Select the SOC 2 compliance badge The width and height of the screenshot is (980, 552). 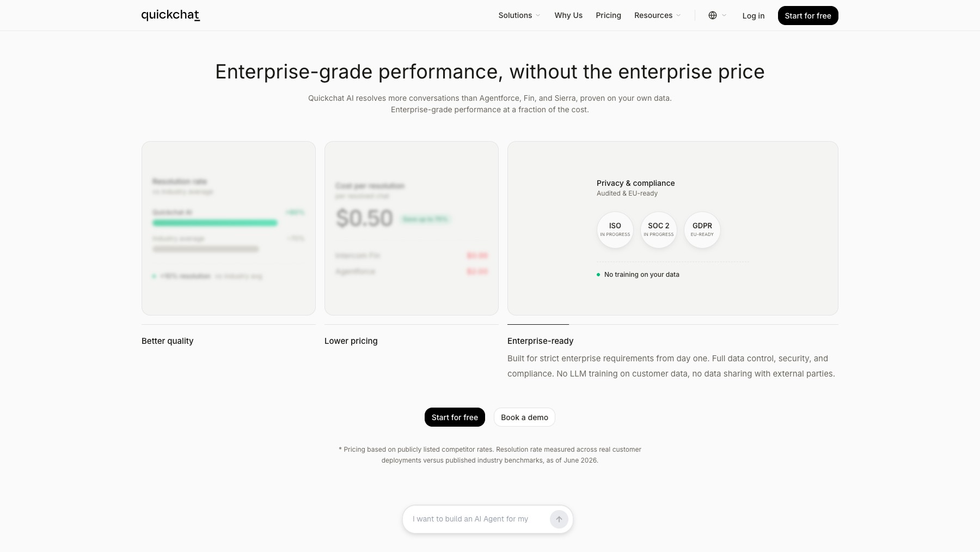[x=659, y=230]
